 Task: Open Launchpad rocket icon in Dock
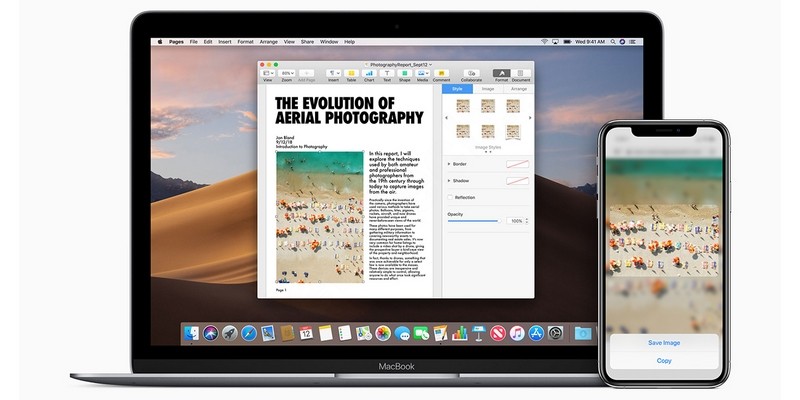pos(230,333)
